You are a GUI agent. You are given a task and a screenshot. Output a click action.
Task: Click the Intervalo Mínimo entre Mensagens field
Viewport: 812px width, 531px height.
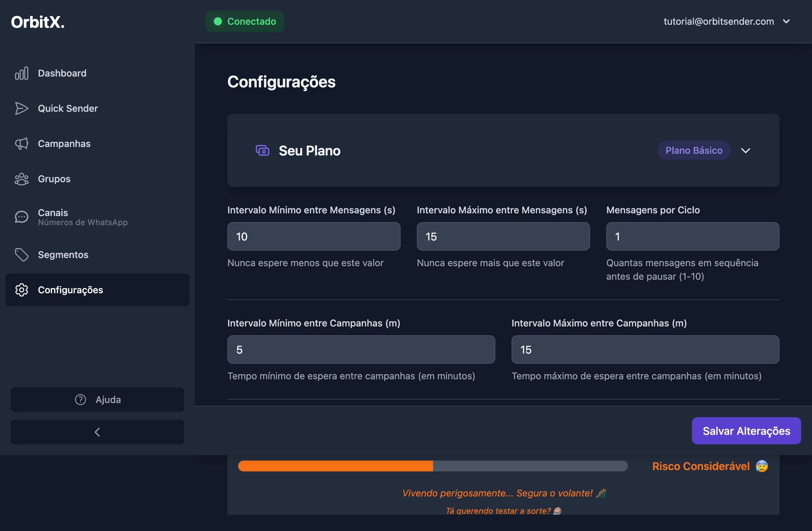tap(313, 236)
